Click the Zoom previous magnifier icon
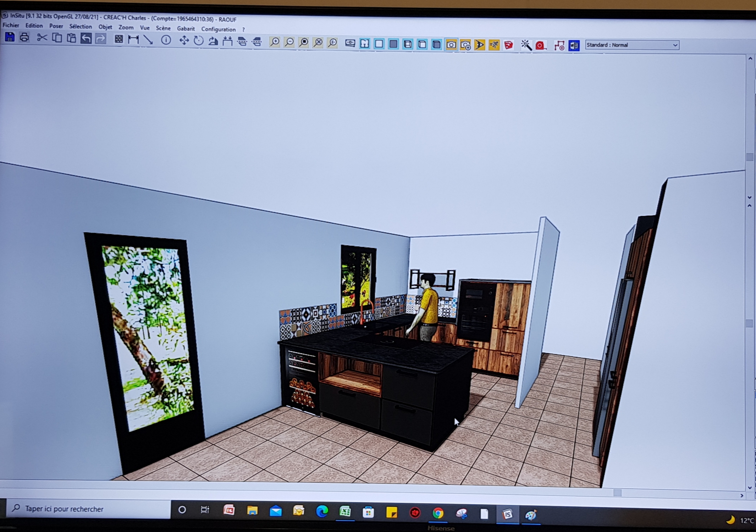756x532 pixels. tap(333, 43)
